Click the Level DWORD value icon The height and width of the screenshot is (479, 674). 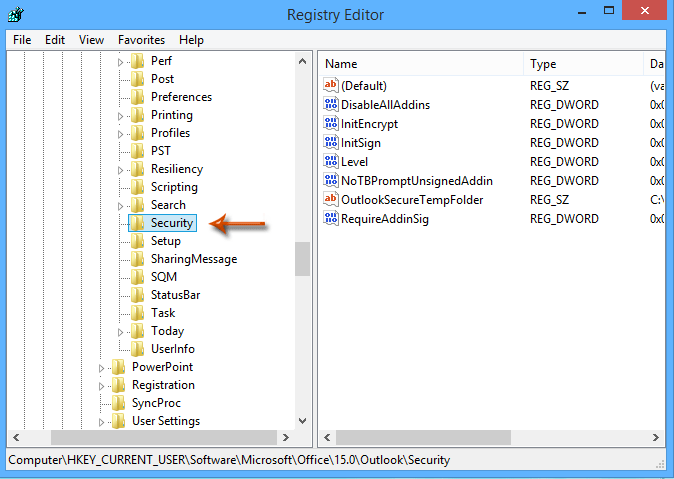(331, 161)
